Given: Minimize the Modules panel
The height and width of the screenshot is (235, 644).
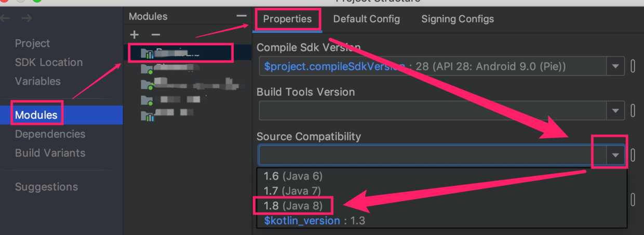Looking at the screenshot, I should click(242, 16).
